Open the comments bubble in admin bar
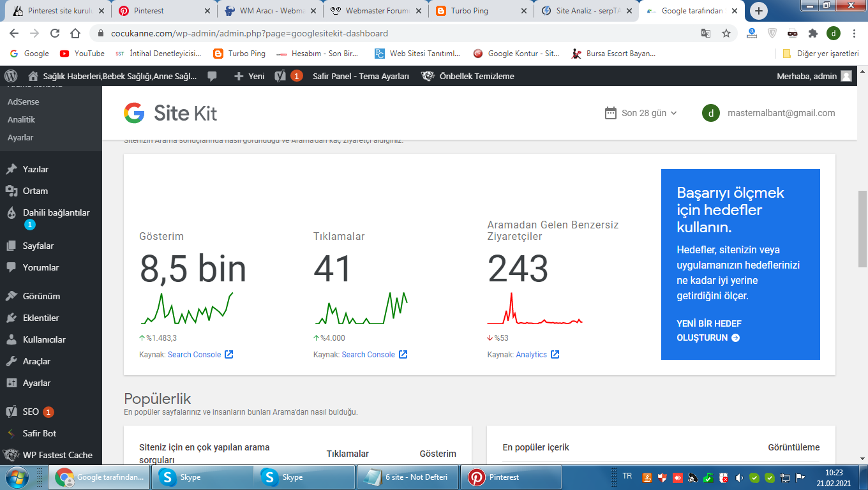The height and width of the screenshot is (490, 868). pyautogui.click(x=213, y=76)
